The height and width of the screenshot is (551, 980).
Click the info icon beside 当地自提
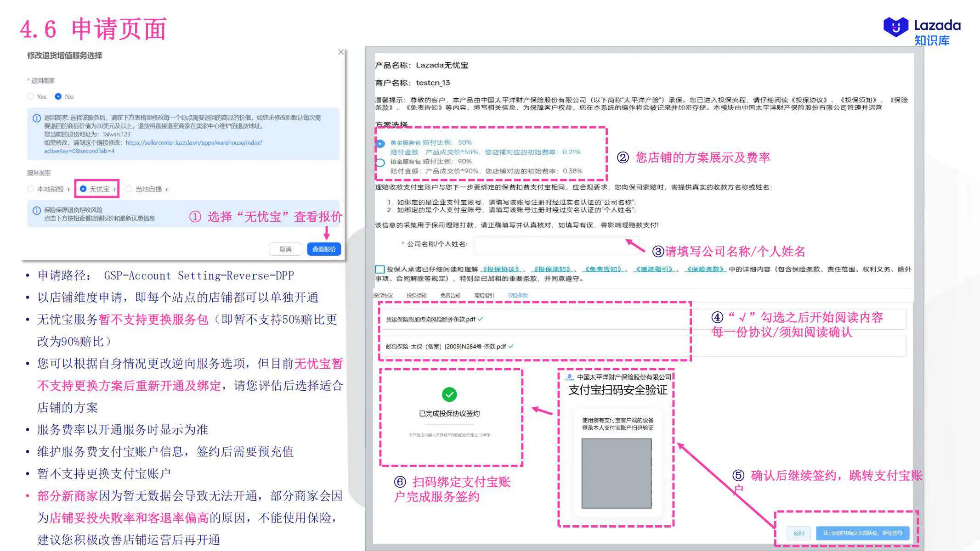167,189
